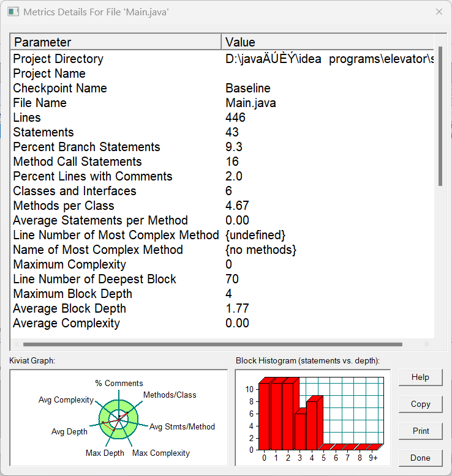Click the Avg Depth label in Kiviat graph
The height and width of the screenshot is (476, 452).
(69, 431)
